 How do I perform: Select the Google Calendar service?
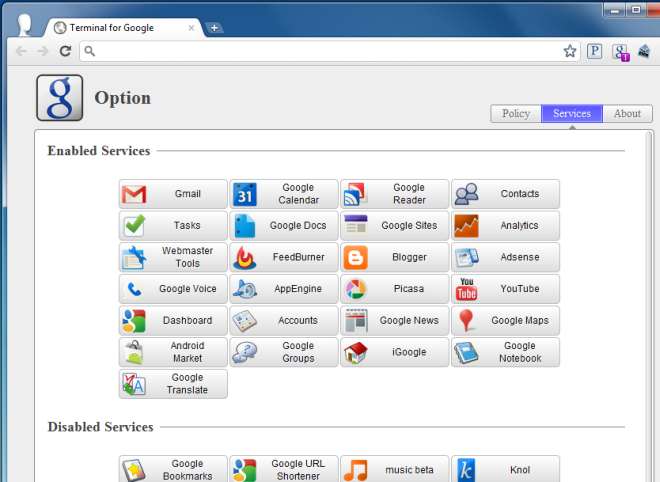pyautogui.click(x=284, y=194)
